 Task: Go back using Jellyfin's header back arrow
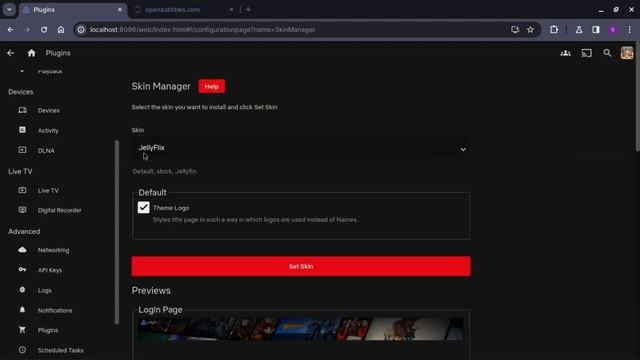click(x=11, y=53)
